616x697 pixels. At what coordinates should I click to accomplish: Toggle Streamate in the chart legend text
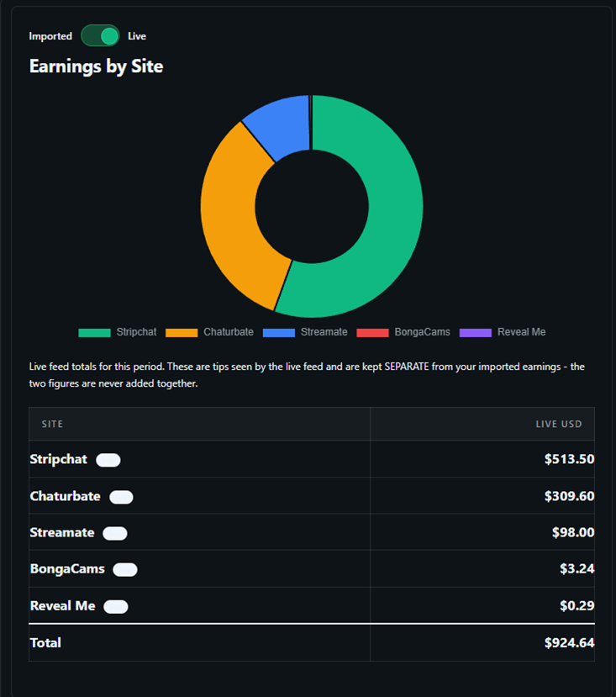coord(324,332)
